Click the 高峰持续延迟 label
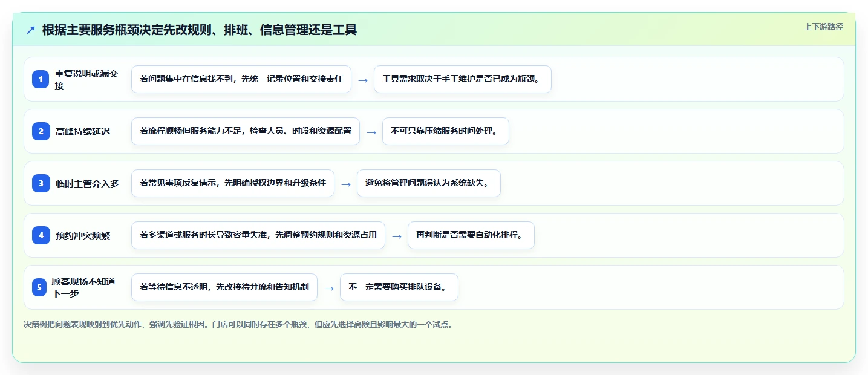Image resolution: width=868 pixels, height=375 pixels. coord(83,131)
